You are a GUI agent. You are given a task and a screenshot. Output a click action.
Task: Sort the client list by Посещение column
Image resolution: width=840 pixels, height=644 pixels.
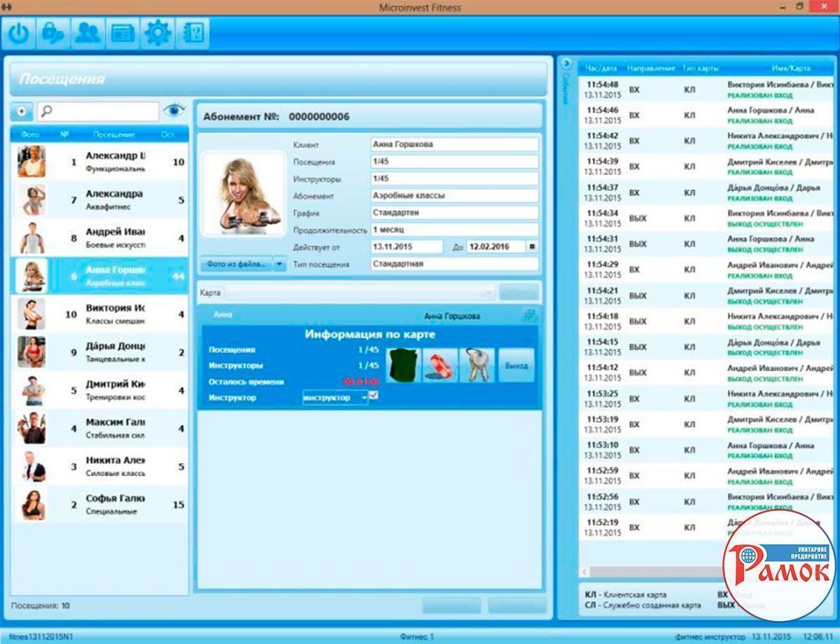(114, 134)
